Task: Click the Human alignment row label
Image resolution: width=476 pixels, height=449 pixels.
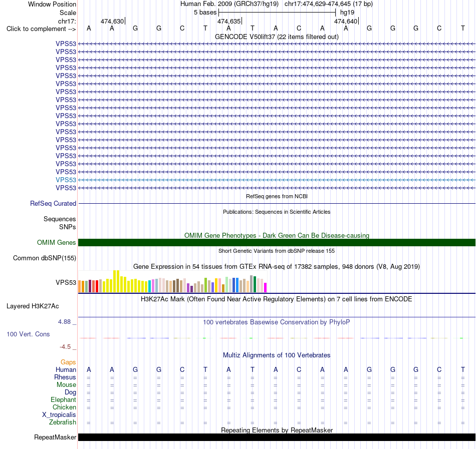Action: point(66,369)
